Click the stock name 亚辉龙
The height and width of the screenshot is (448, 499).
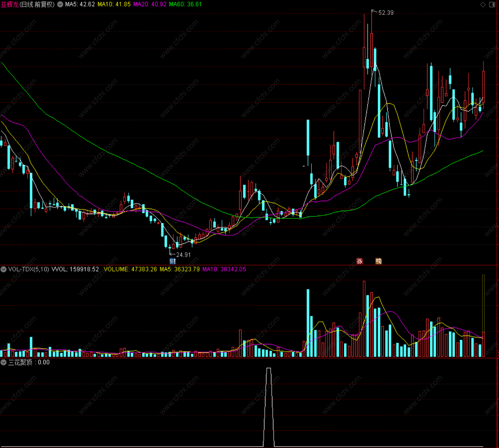pos(10,4)
